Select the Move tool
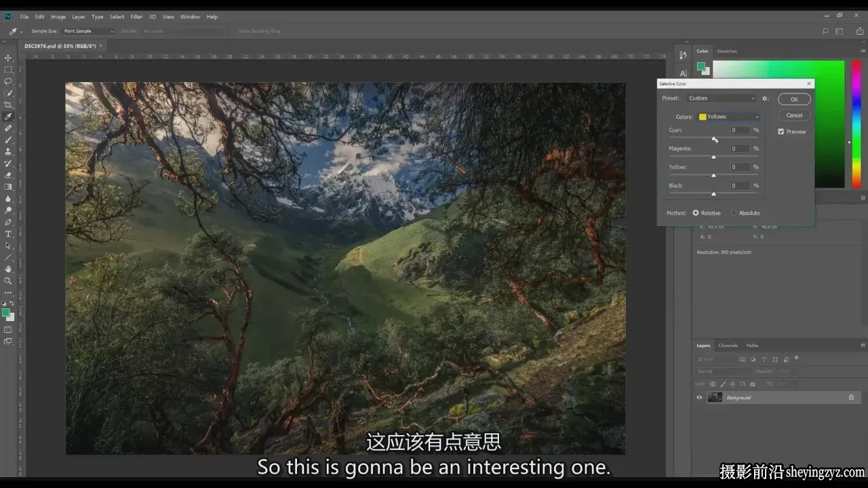The image size is (868, 488). point(8,58)
